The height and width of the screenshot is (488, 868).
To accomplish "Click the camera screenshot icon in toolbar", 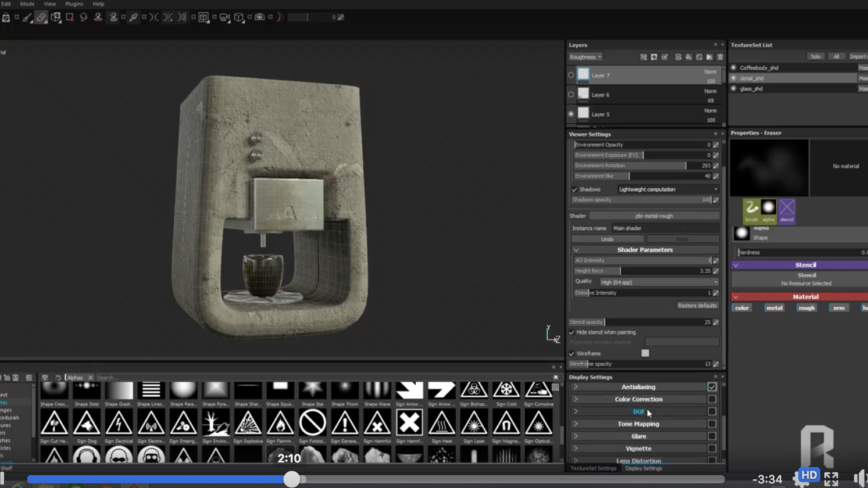I will (x=260, y=17).
